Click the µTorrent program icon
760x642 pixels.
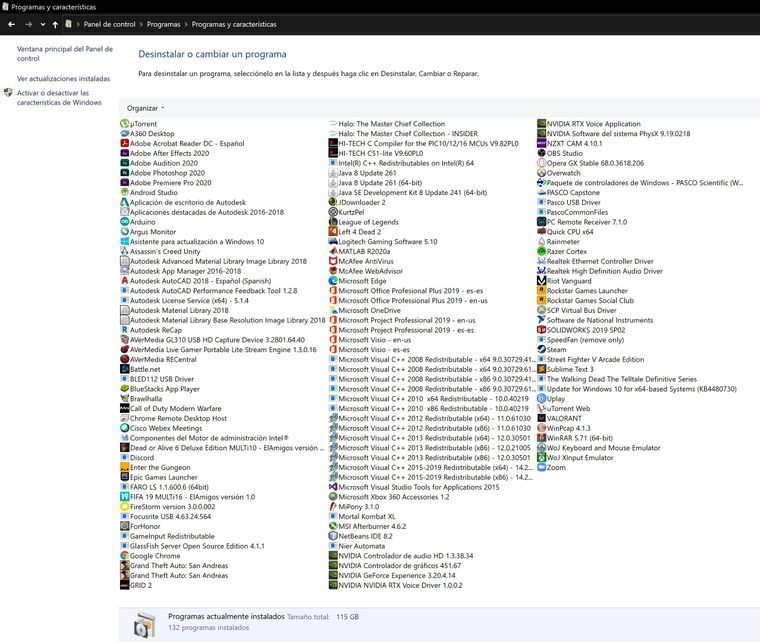coord(125,124)
